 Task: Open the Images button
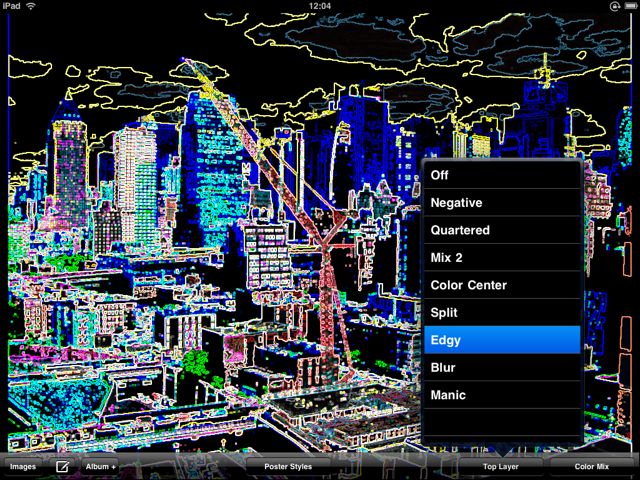23,467
